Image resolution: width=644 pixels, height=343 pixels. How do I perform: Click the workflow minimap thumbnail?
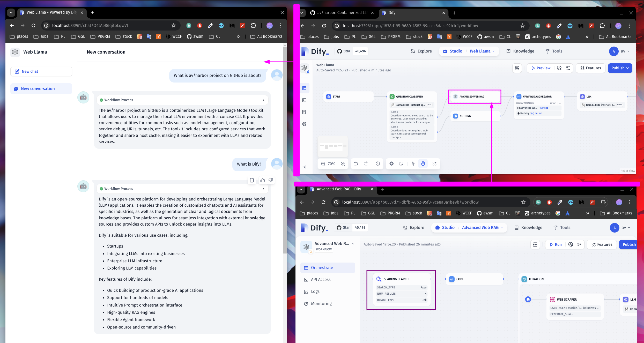point(332,147)
